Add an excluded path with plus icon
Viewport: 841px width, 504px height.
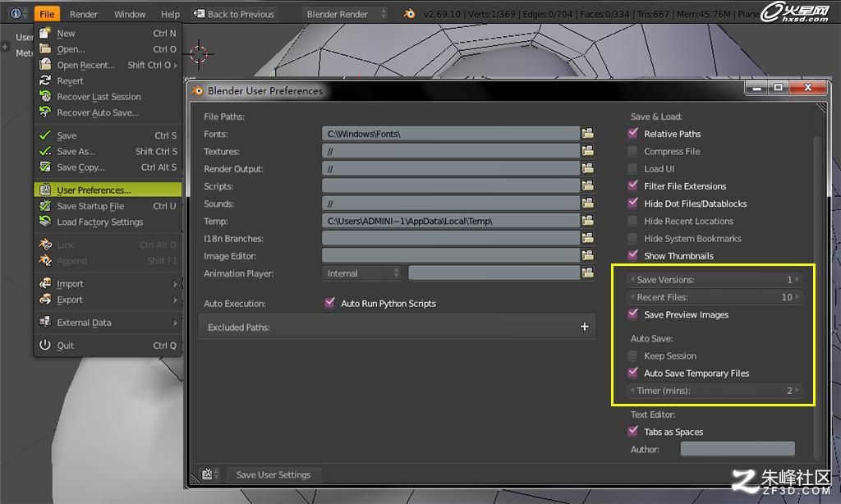[x=585, y=327]
